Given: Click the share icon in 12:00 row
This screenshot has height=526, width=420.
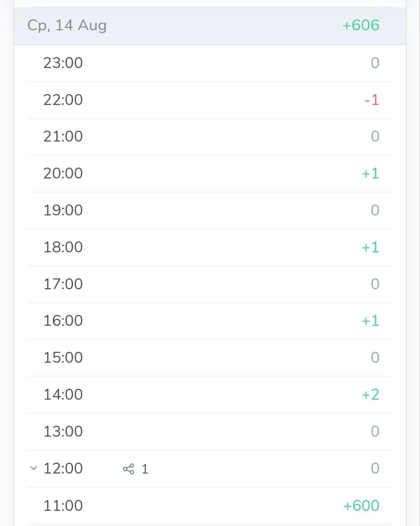Looking at the screenshot, I should coord(128,469).
